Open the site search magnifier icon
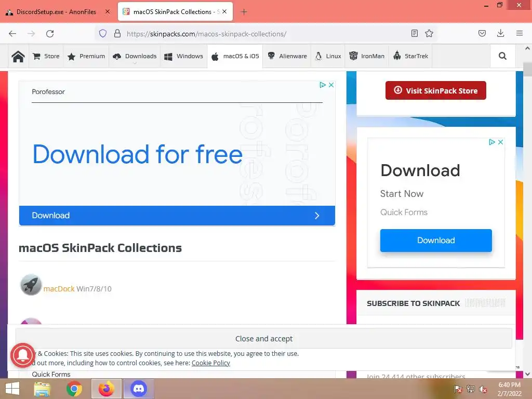Image resolution: width=532 pixels, height=399 pixels. [x=502, y=56]
